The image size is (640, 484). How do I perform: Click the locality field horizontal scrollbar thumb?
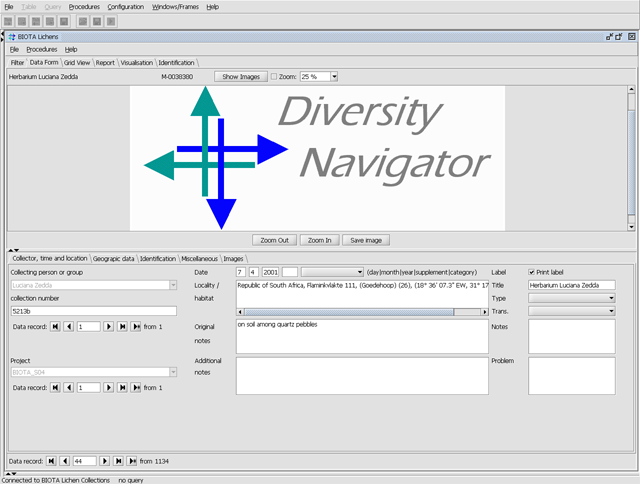click(x=349, y=312)
